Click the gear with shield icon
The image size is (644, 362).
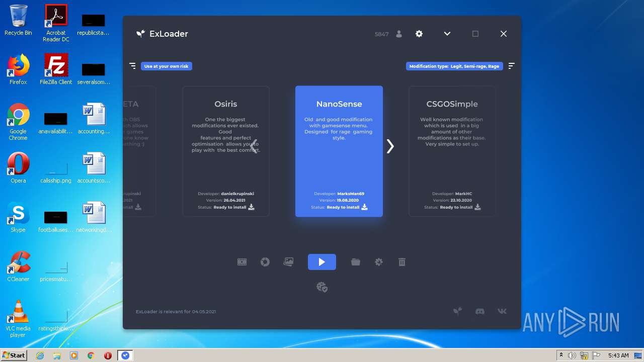pos(322,287)
